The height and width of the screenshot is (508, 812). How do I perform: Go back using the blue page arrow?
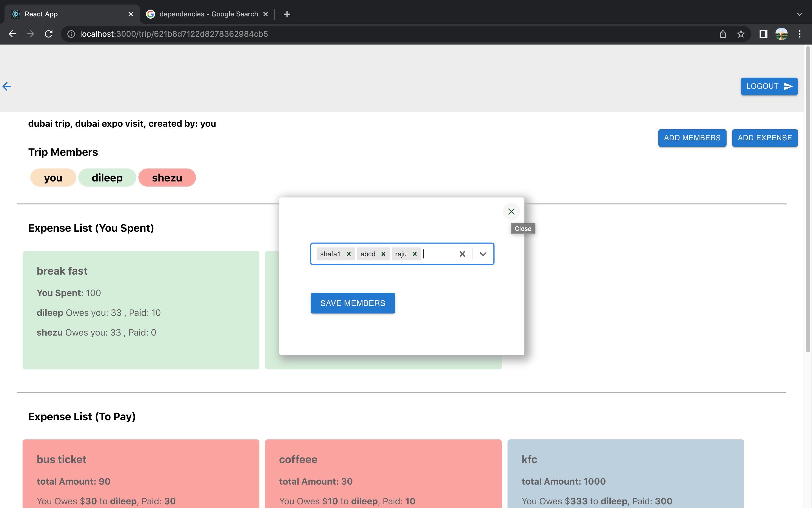point(7,86)
